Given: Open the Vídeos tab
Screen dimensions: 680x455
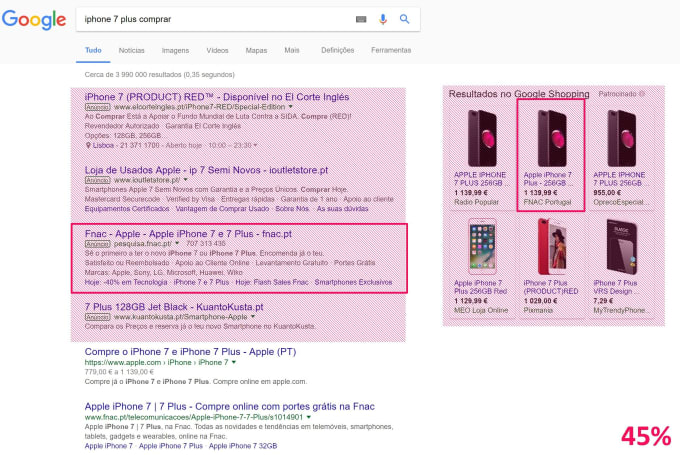Looking at the screenshot, I should pos(217,50).
